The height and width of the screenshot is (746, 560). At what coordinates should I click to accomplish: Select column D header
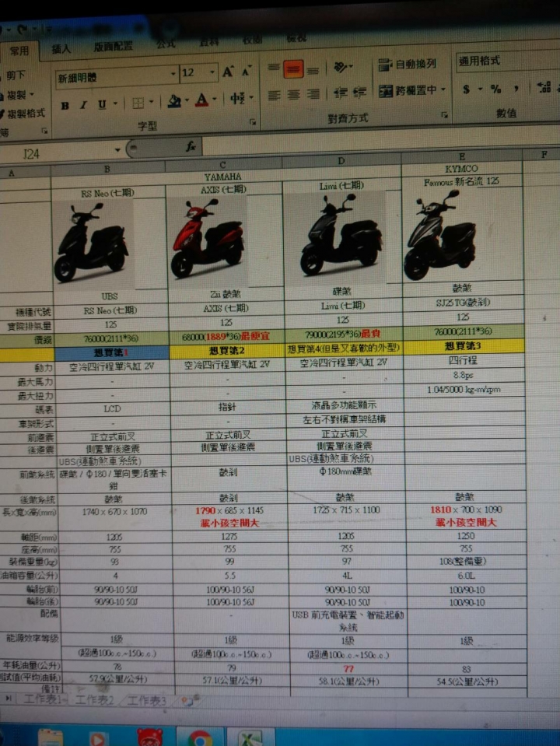[x=341, y=161]
